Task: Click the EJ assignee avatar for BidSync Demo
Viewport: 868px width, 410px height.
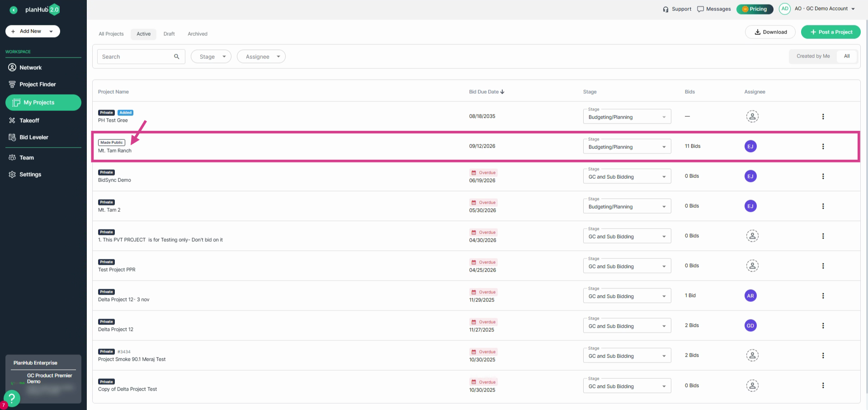Action: 750,176
